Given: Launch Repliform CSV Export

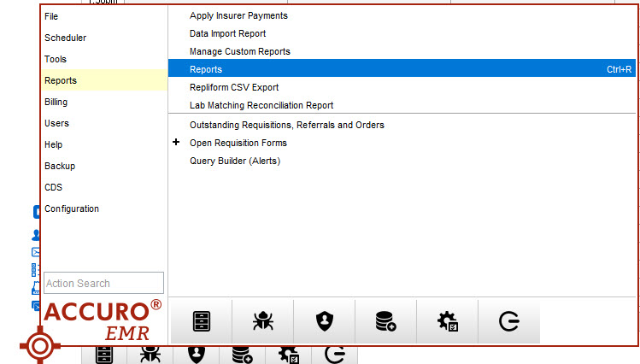Looking at the screenshot, I should [234, 87].
